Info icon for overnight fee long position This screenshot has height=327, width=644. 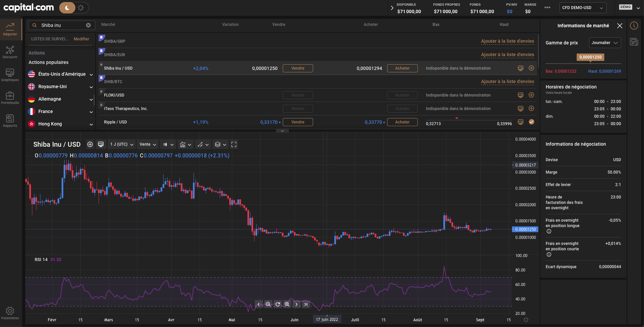pos(549,231)
